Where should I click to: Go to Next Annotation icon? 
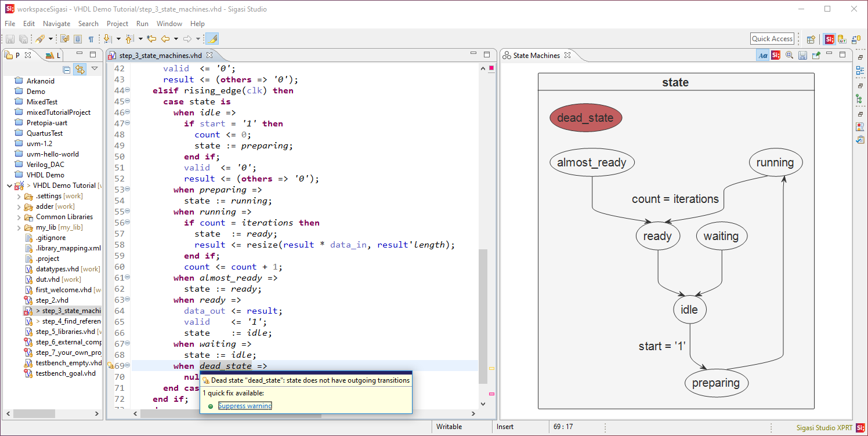pos(107,39)
